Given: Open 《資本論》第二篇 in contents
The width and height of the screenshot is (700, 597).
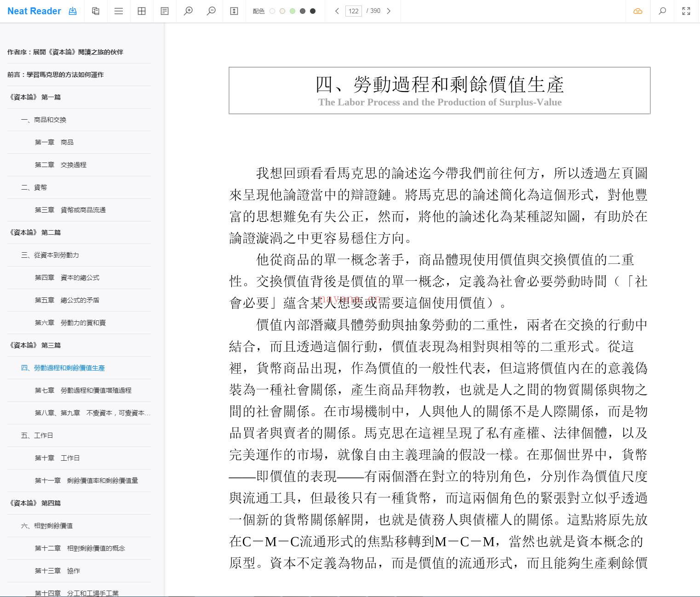Looking at the screenshot, I should pyautogui.click(x=34, y=232).
